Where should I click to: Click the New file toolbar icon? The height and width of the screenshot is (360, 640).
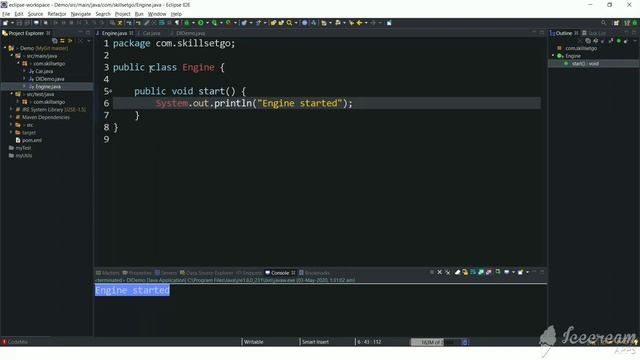(6, 23)
